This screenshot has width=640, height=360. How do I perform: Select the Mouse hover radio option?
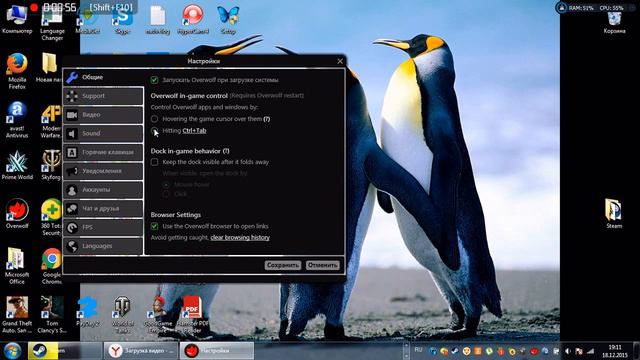pyautogui.click(x=166, y=184)
